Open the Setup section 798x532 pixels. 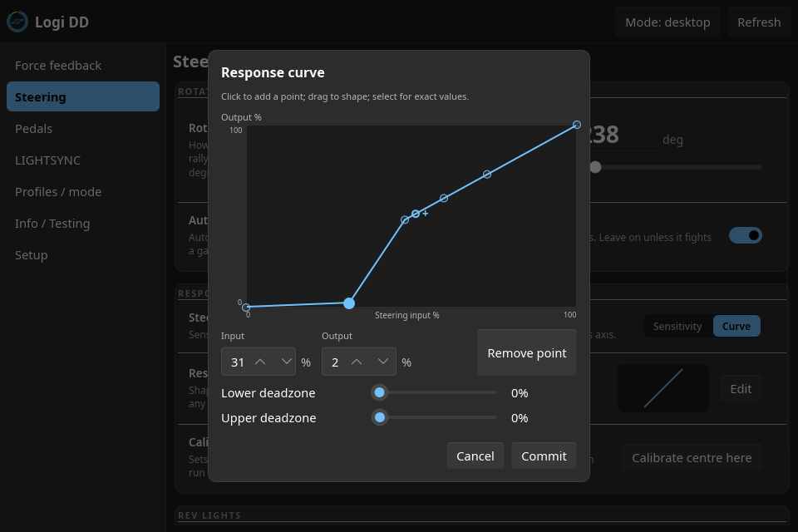[x=83, y=254]
